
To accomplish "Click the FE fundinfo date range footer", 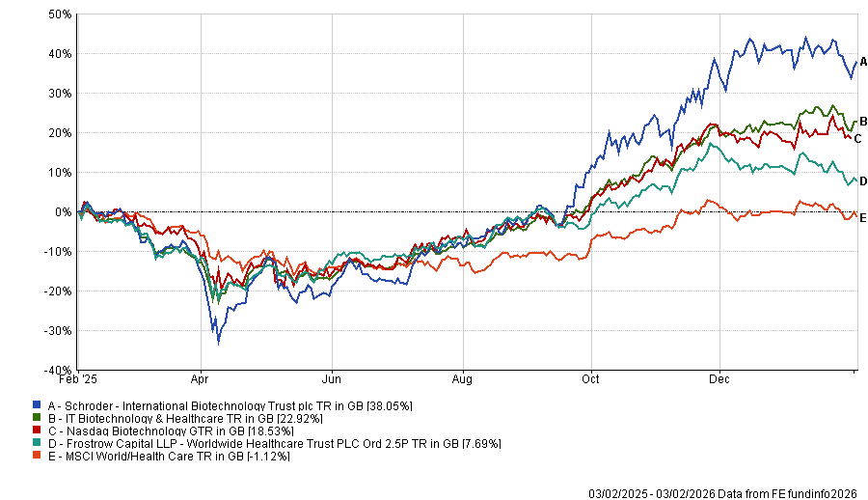I will click(726, 491).
